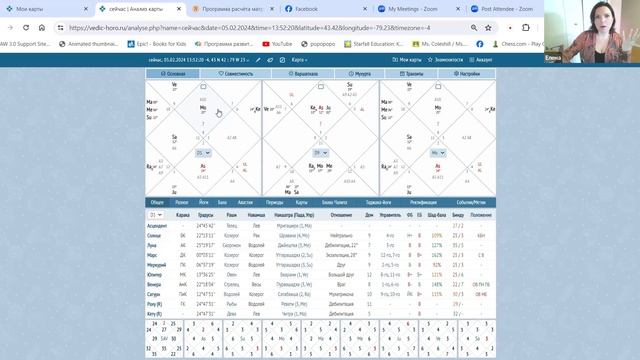
Task: Click the browser reload button
Action: [x=26, y=28]
